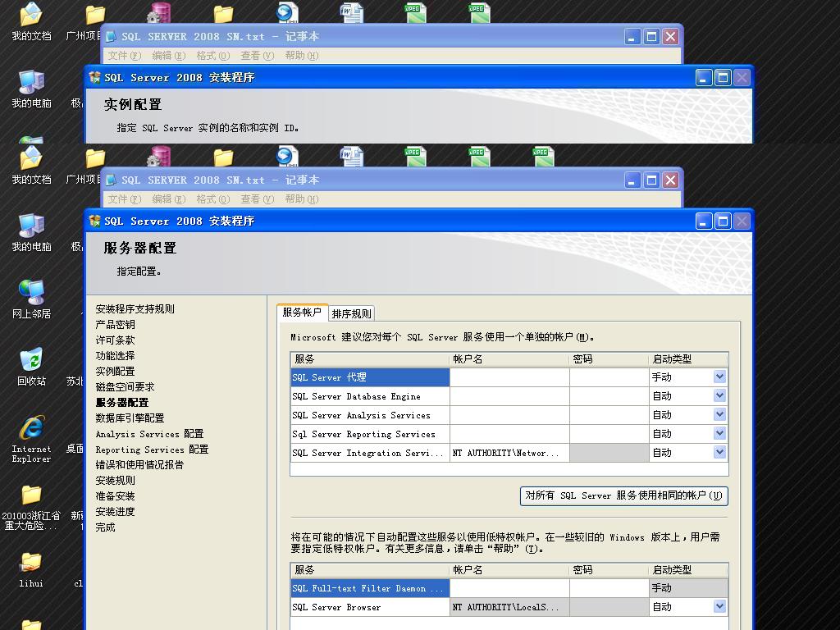Expand startup type dropdown for SQL Server 代理
This screenshot has width=840, height=630.
(x=719, y=377)
